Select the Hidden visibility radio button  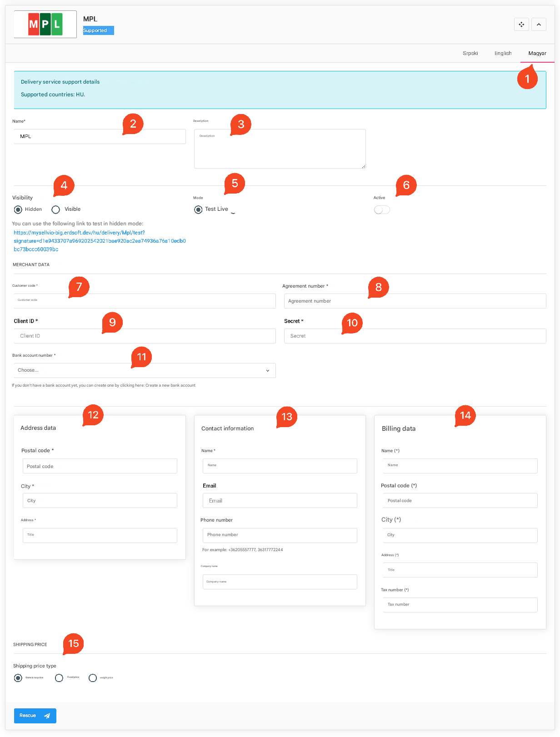(18, 209)
